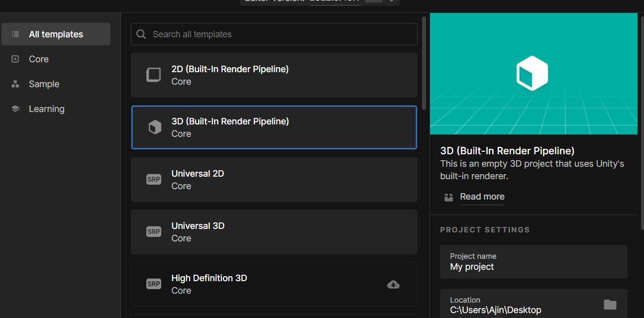Click the template list scrollbar
Viewport: 644px width, 318px height.
point(424,63)
